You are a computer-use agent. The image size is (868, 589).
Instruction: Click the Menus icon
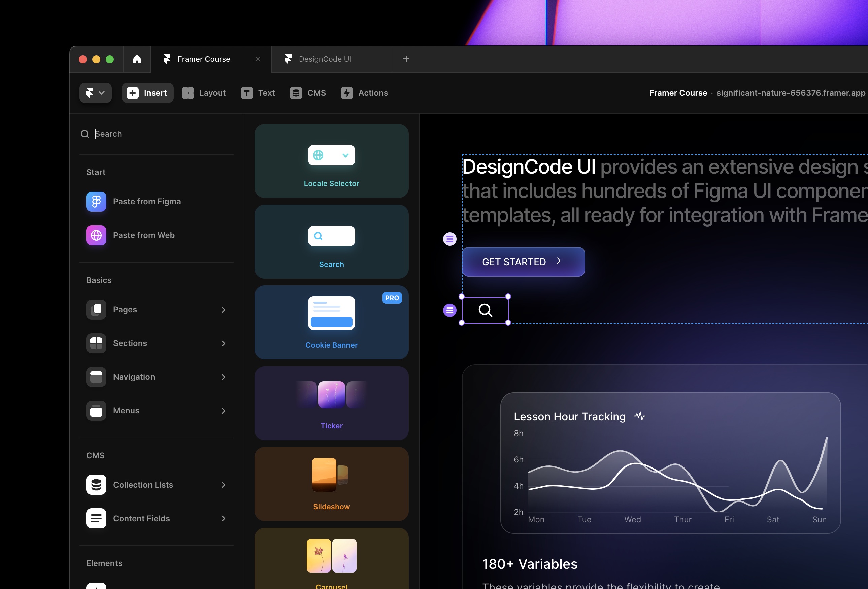[96, 410]
